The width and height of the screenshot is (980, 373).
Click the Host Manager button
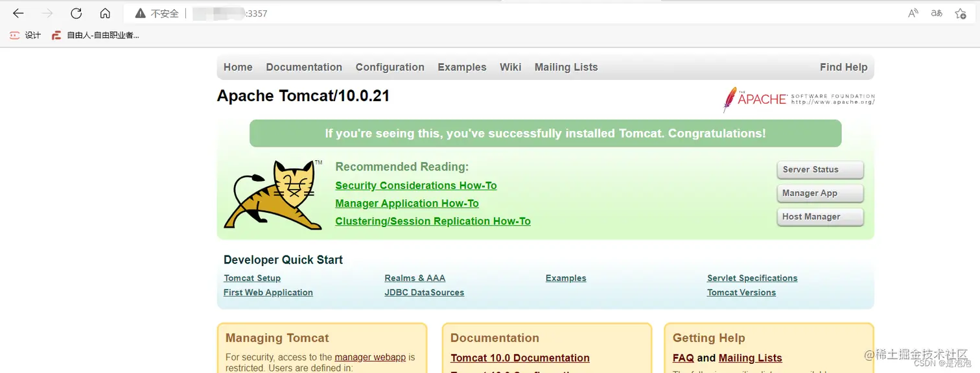821,217
